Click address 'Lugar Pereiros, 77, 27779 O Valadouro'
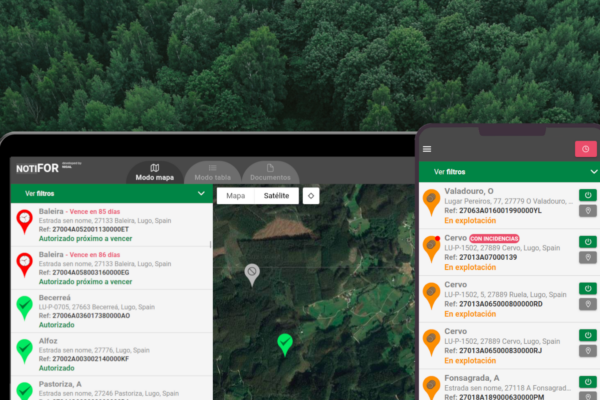Viewport: 600px width, 400px height. tap(509, 201)
